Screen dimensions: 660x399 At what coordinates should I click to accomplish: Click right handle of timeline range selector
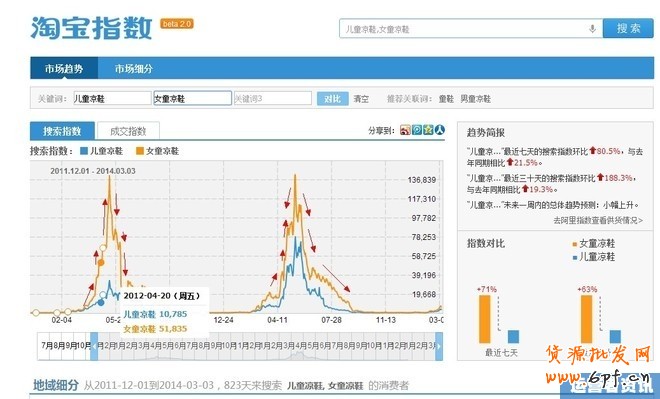439,346
